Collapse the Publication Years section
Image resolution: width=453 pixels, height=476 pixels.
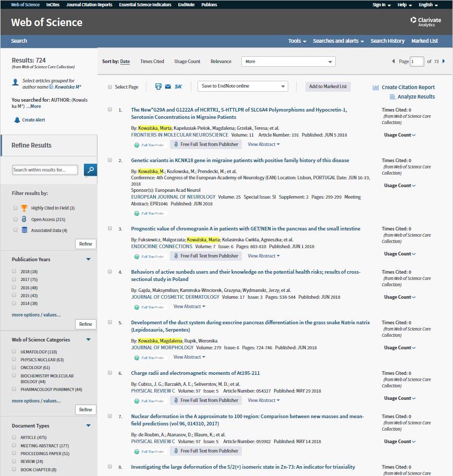(88, 259)
